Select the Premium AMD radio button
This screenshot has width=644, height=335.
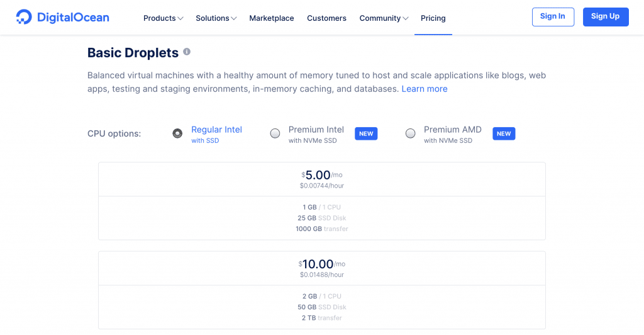(410, 133)
